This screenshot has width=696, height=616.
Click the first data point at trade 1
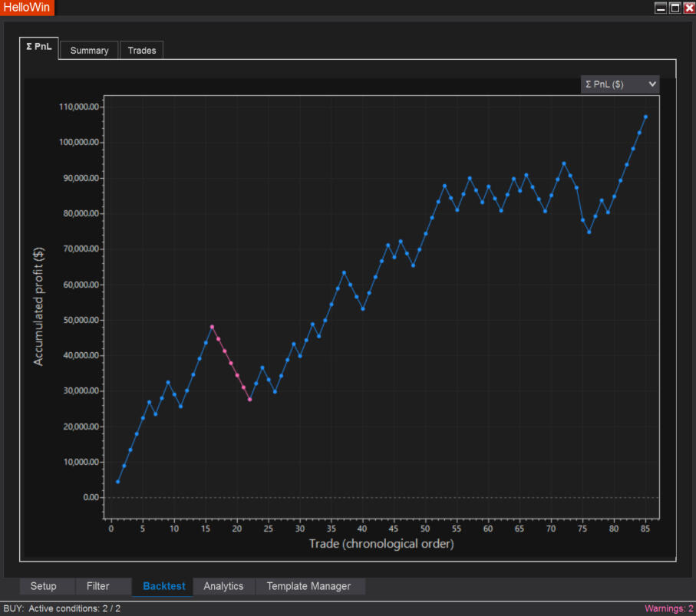coord(117,482)
